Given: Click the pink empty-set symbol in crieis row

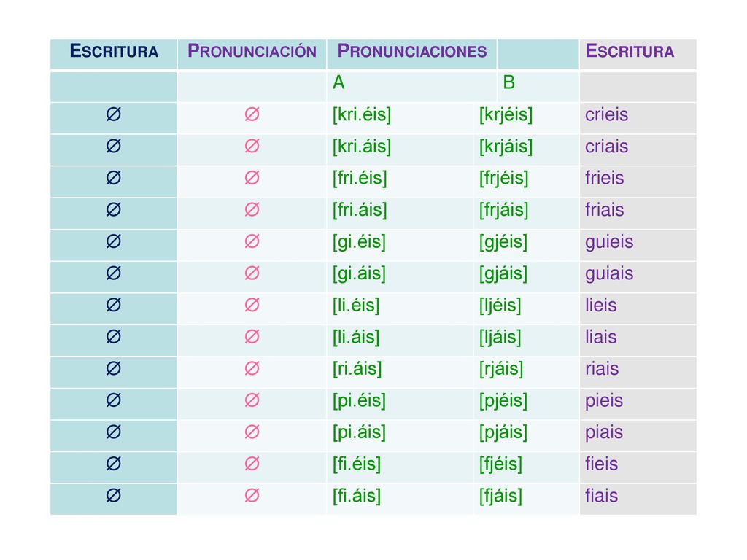Looking at the screenshot, I should click(252, 114).
